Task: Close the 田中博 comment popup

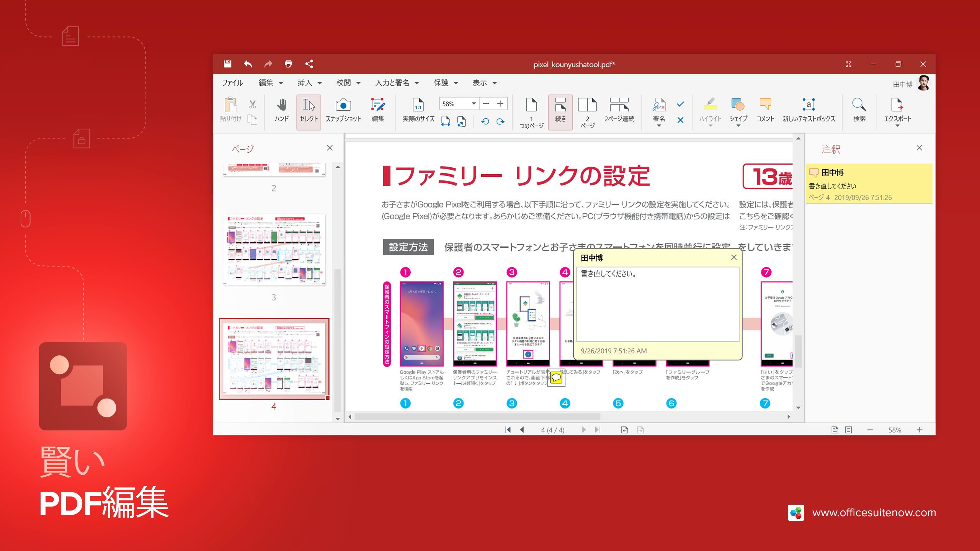Action: (x=733, y=257)
